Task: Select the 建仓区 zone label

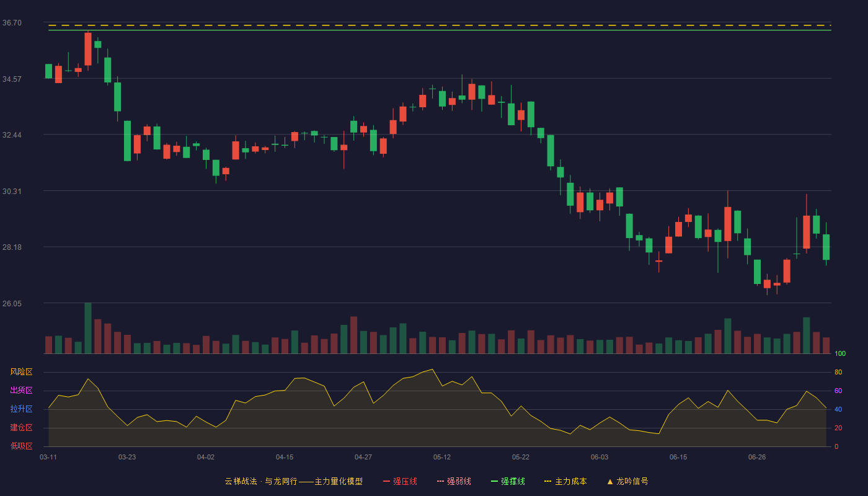Action: click(x=21, y=428)
